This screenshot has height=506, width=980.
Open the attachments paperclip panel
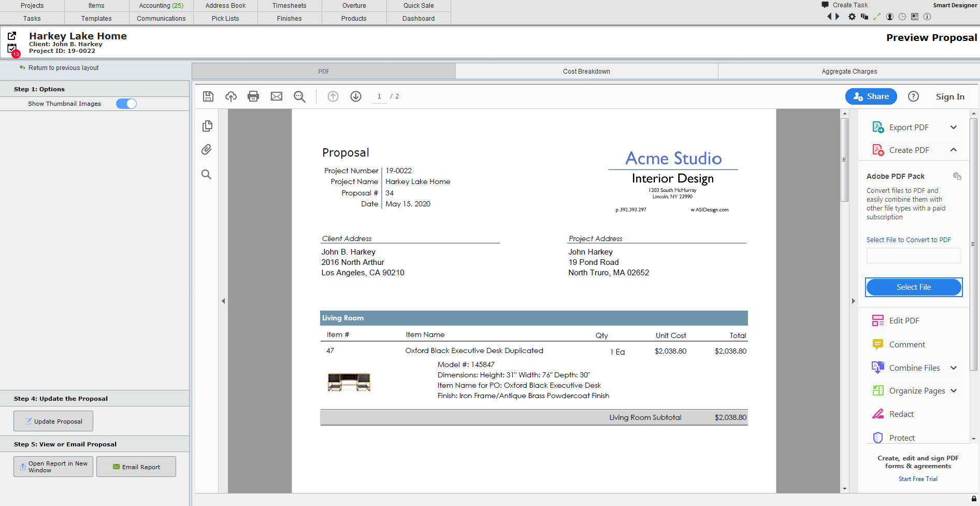[207, 150]
